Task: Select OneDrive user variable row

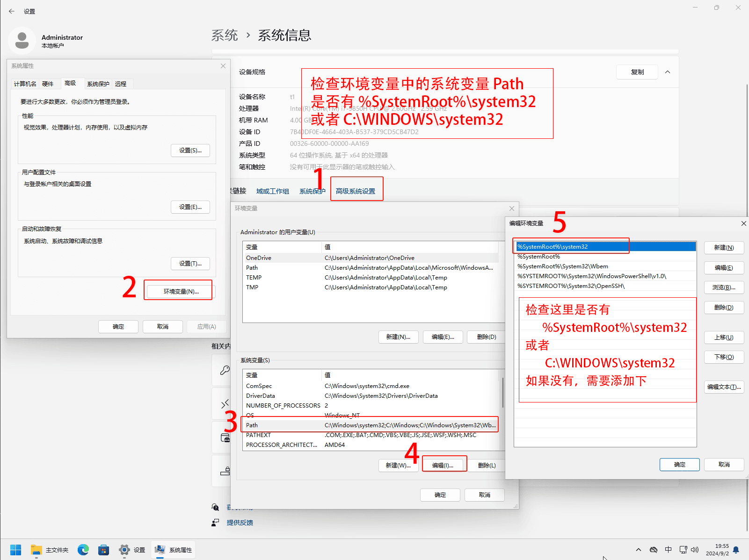Action: 371,258
